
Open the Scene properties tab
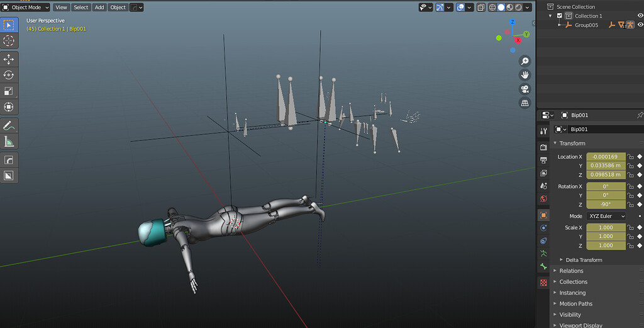click(x=543, y=186)
